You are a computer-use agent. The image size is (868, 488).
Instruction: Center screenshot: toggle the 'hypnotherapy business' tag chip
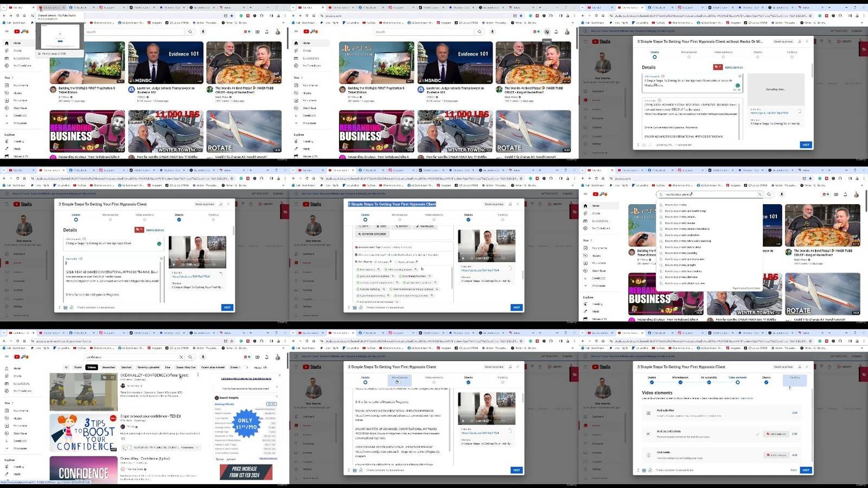(415, 276)
